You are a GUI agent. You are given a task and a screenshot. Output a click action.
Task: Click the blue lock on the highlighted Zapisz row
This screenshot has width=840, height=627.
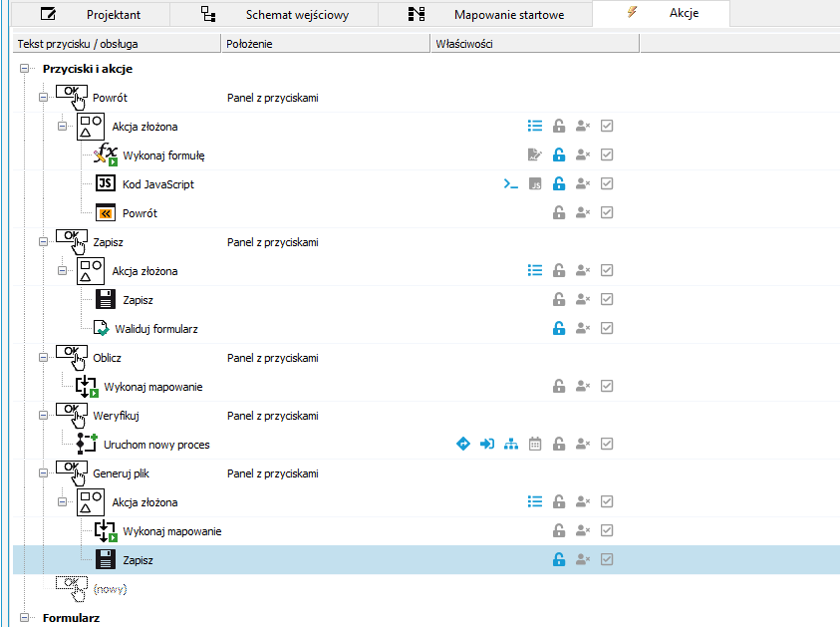[x=559, y=560]
